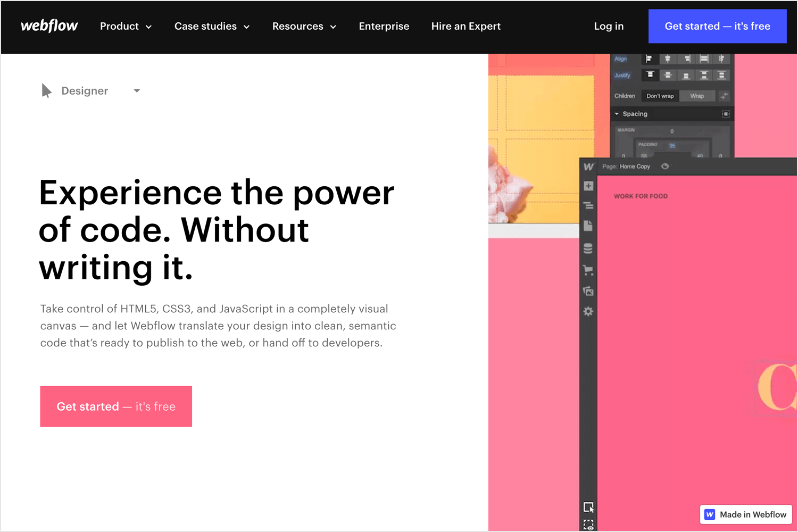
Task: Select the Justify space-around icon
Action: [x=721, y=75]
